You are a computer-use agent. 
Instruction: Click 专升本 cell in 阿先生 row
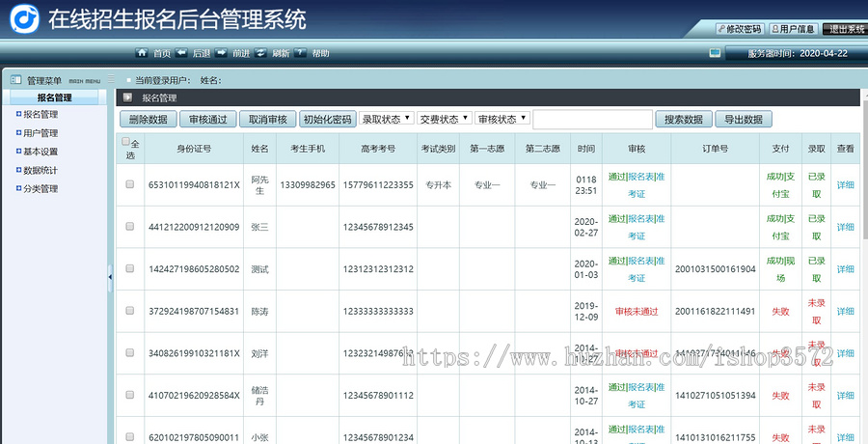(439, 184)
